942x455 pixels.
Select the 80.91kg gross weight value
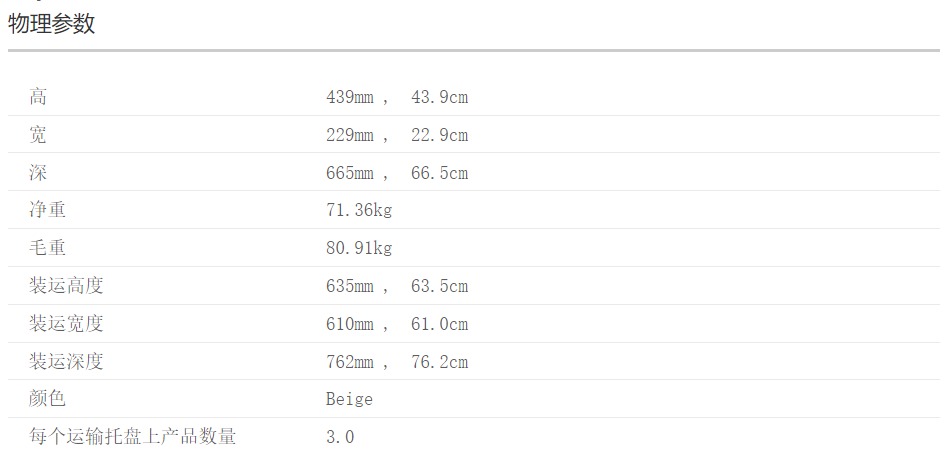(x=359, y=248)
